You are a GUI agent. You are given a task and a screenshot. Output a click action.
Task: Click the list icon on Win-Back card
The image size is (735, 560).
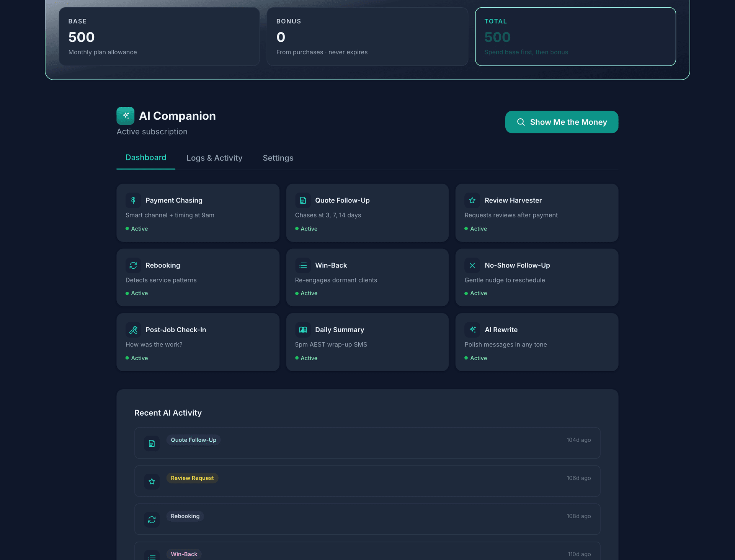pyautogui.click(x=303, y=265)
